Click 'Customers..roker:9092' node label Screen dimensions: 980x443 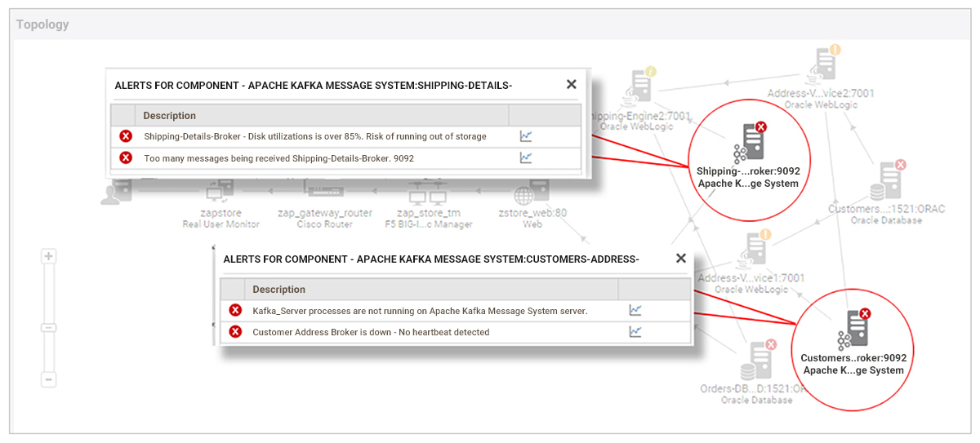pos(853,357)
